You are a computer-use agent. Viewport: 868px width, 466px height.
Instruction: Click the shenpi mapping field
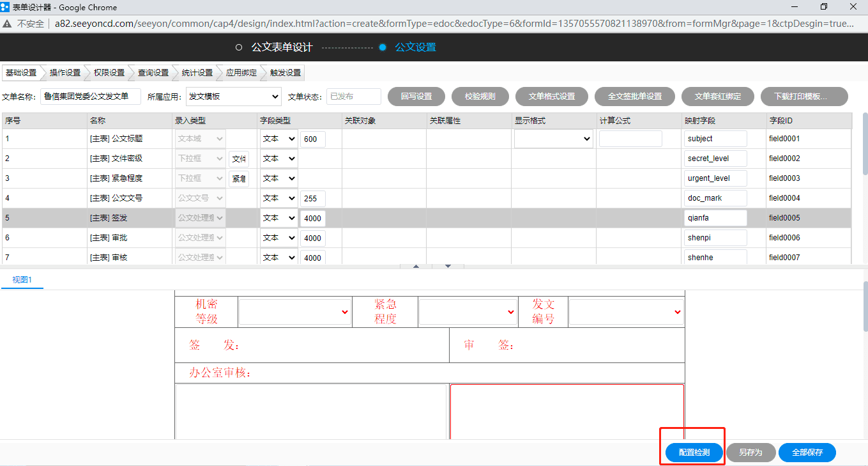715,238
